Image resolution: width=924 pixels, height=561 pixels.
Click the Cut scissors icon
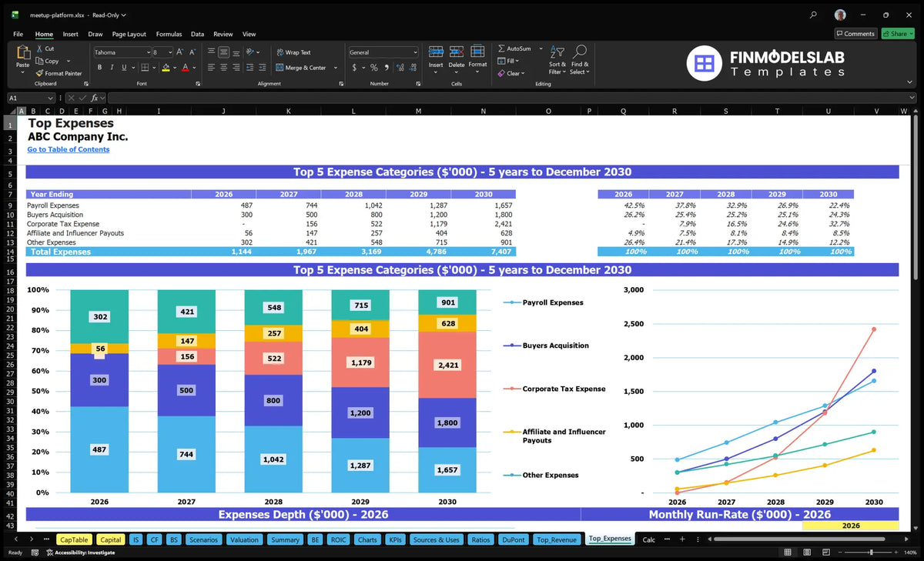[39, 48]
